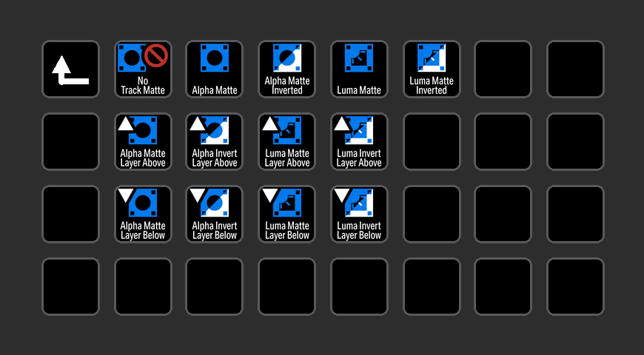Set Alpha Matte Layer Above
The height and width of the screenshot is (355, 644).
tap(143, 141)
